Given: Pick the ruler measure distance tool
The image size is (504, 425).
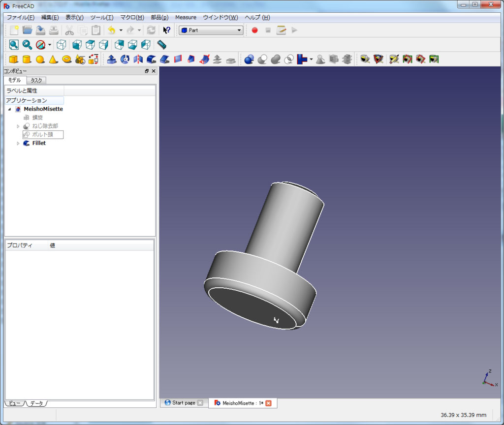Looking at the screenshot, I should tap(162, 45).
